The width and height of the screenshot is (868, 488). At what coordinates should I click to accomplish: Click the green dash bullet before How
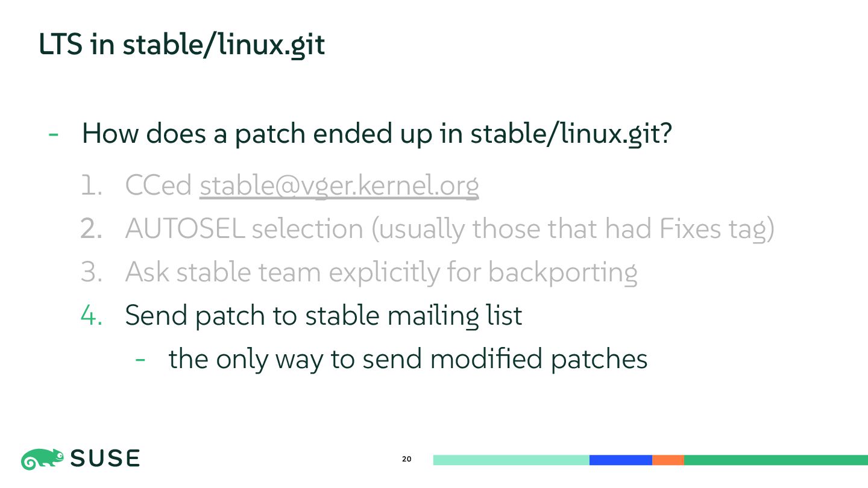tap(54, 134)
